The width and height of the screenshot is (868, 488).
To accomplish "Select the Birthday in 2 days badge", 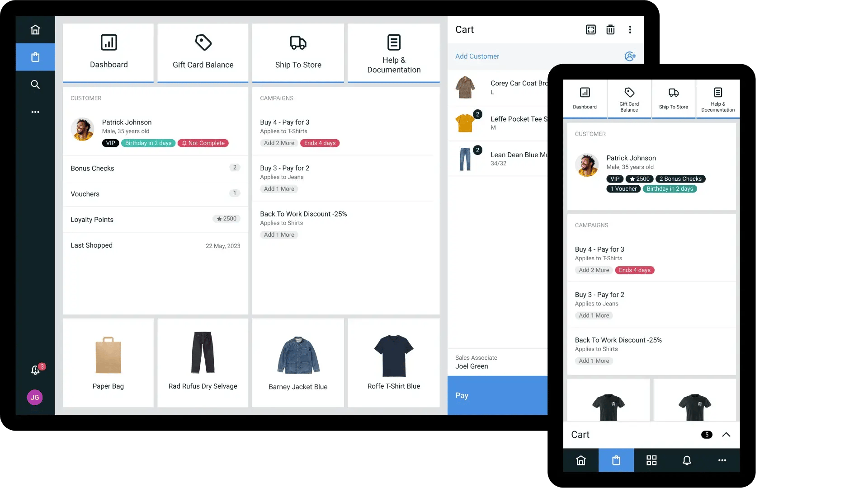I will click(148, 143).
